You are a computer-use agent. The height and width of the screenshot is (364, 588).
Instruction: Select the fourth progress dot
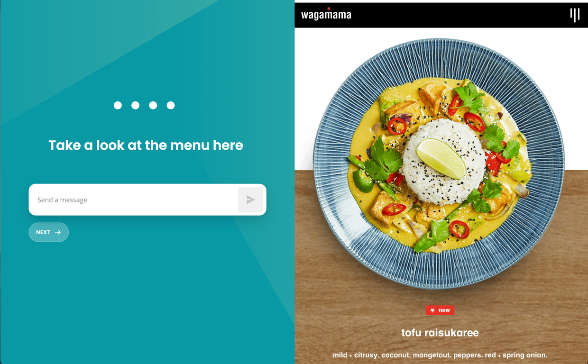[x=171, y=105]
